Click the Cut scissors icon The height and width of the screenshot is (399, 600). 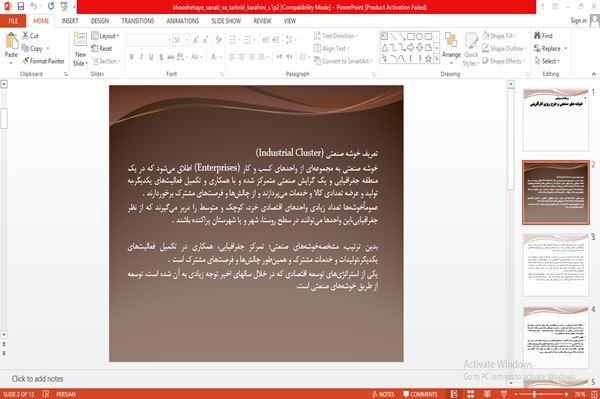point(25,36)
